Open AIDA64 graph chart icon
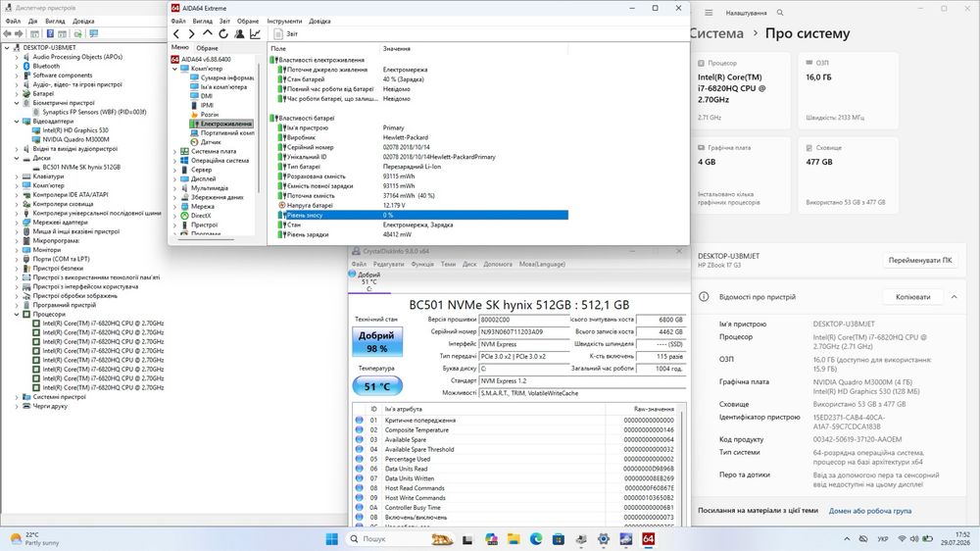The height and width of the screenshot is (551, 980). coord(255,33)
